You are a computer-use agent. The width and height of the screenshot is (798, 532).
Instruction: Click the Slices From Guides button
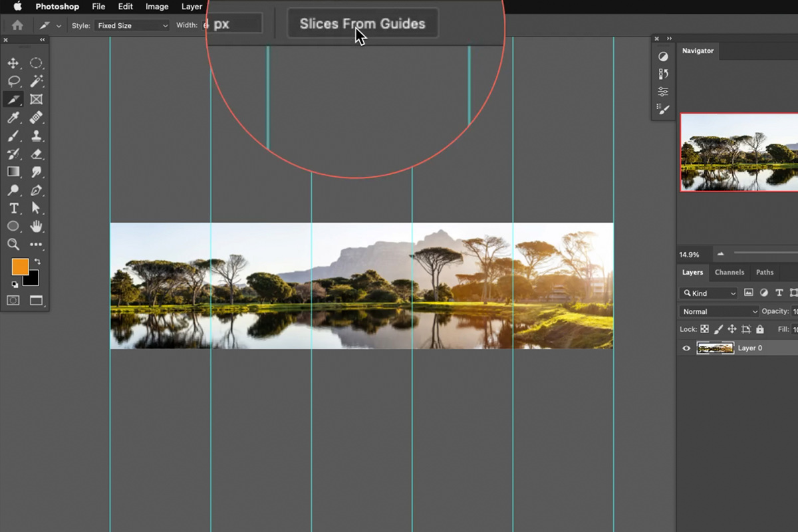[x=362, y=23]
